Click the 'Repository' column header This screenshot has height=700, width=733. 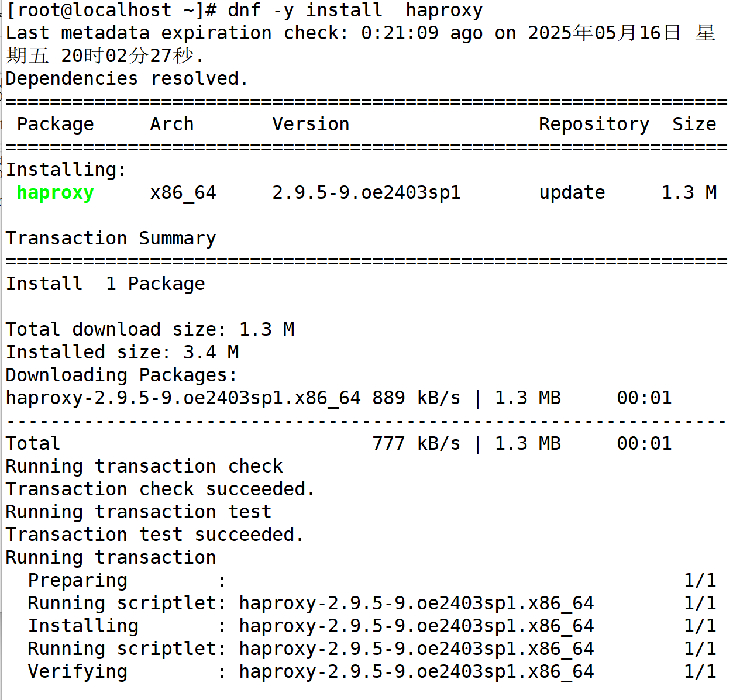pyautogui.click(x=594, y=125)
